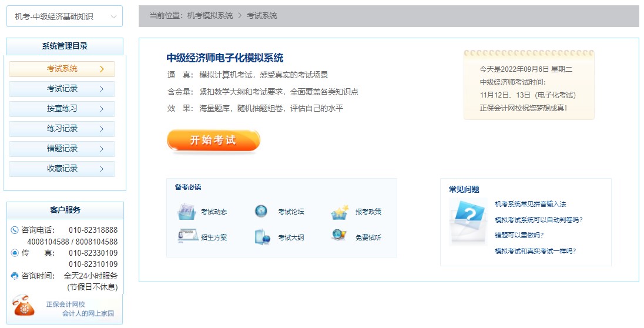This screenshot has height=328, width=644.
Task: Click the 中级经济师电子化模拟系统 heading
Action: pyautogui.click(x=225, y=58)
